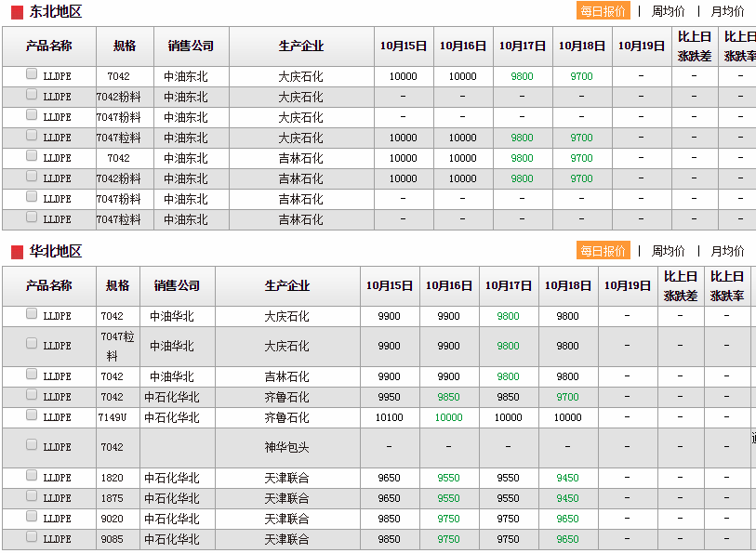Click 10月19日 header in 华北地区 table
Viewport: 756px width, 553px height.
[x=628, y=286]
